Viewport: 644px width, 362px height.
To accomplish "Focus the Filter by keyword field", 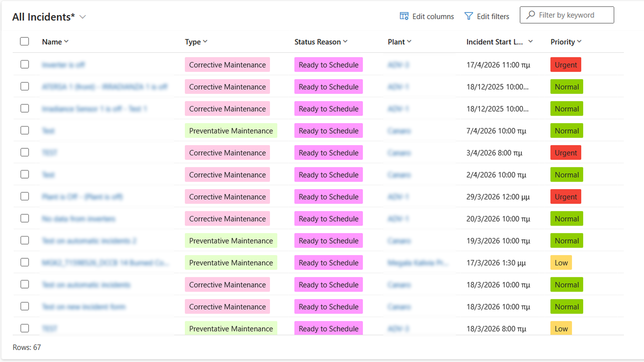I will pos(567,15).
